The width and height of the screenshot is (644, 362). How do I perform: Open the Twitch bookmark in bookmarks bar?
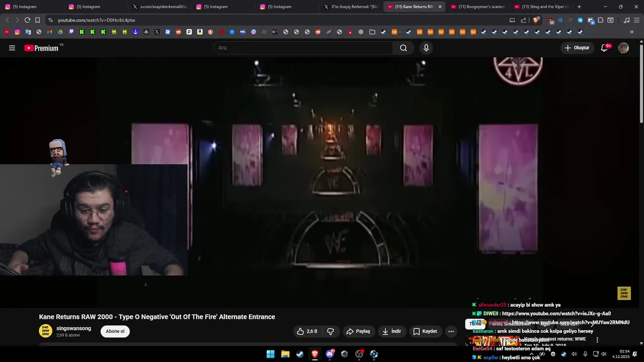point(71,32)
